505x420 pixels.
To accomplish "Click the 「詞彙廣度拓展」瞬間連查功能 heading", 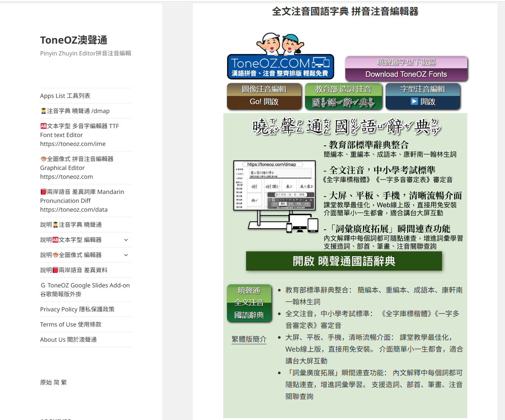I will click(x=387, y=229).
